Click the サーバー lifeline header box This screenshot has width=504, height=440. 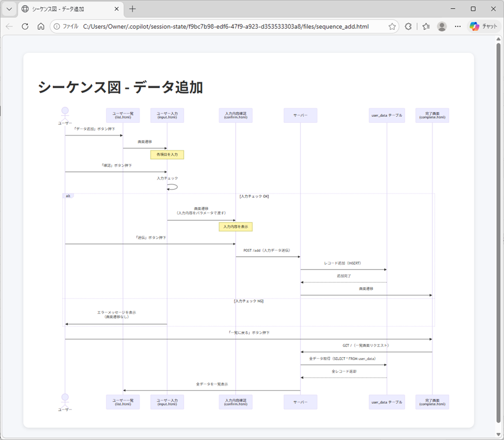coord(300,115)
